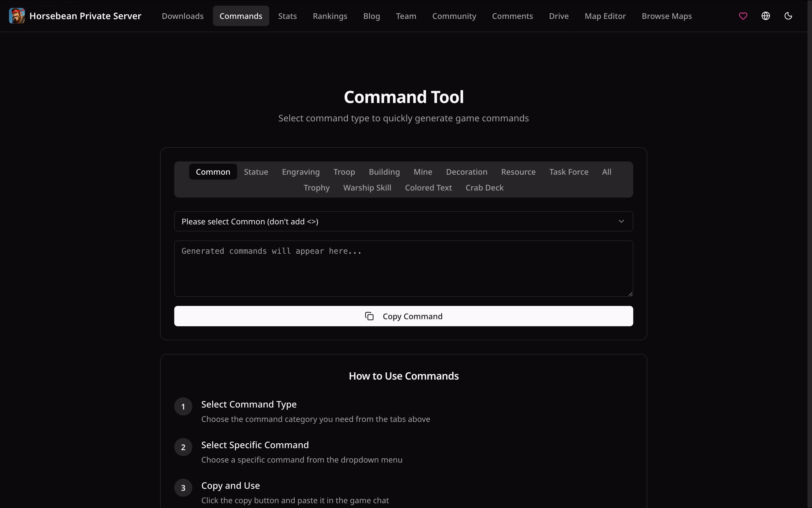Choose the Decoration tab
Image resolution: width=812 pixels, height=508 pixels.
pyautogui.click(x=467, y=172)
